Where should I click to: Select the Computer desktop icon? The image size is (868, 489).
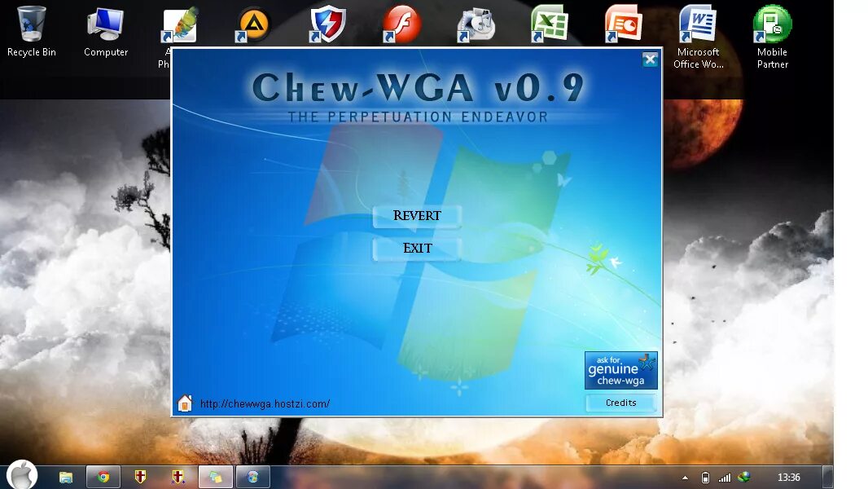coord(106,32)
